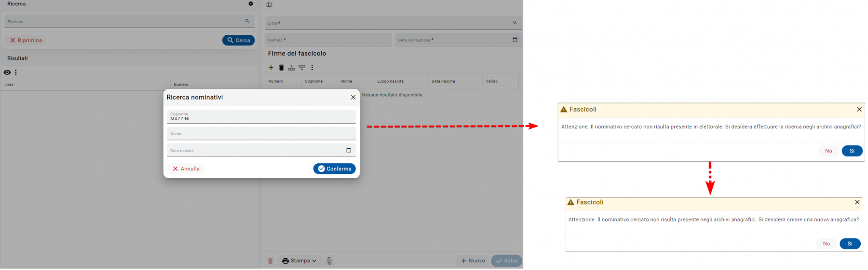Open the attachments paperclip icon
The image size is (868, 270).
click(x=329, y=261)
